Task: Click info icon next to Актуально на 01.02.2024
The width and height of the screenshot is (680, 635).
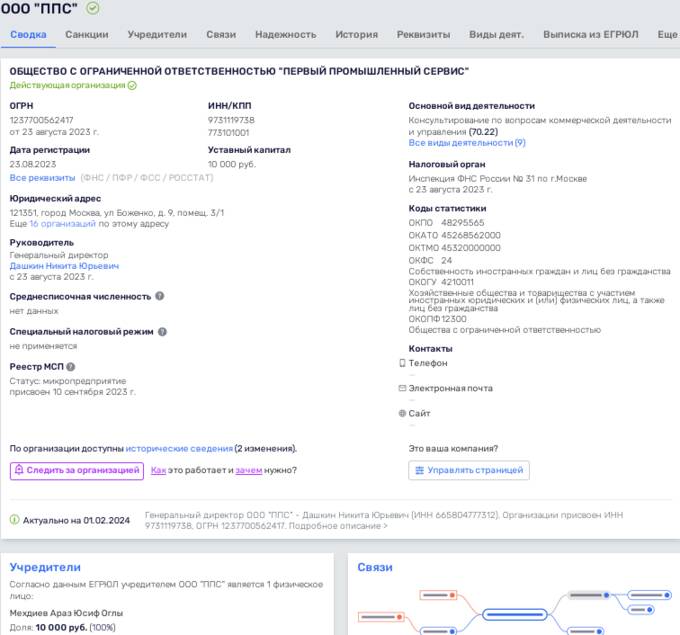Action: click(14, 520)
